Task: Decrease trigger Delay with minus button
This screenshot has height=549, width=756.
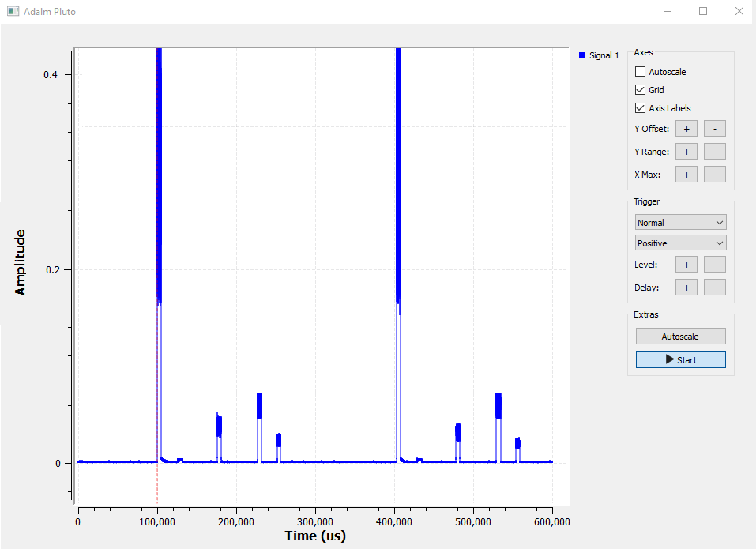Action: (x=714, y=288)
